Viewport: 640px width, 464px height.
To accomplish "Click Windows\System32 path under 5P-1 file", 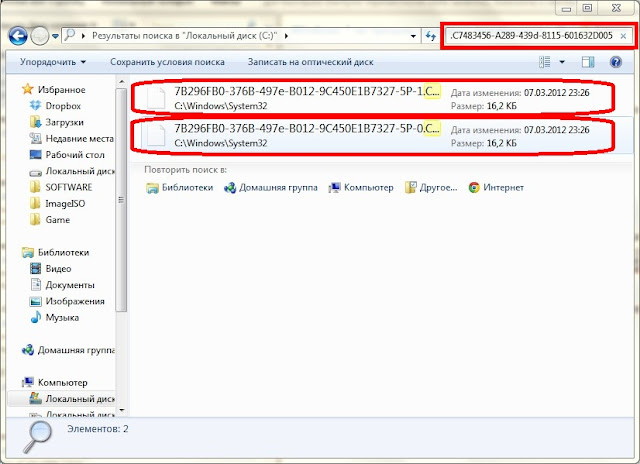I will coord(221,106).
